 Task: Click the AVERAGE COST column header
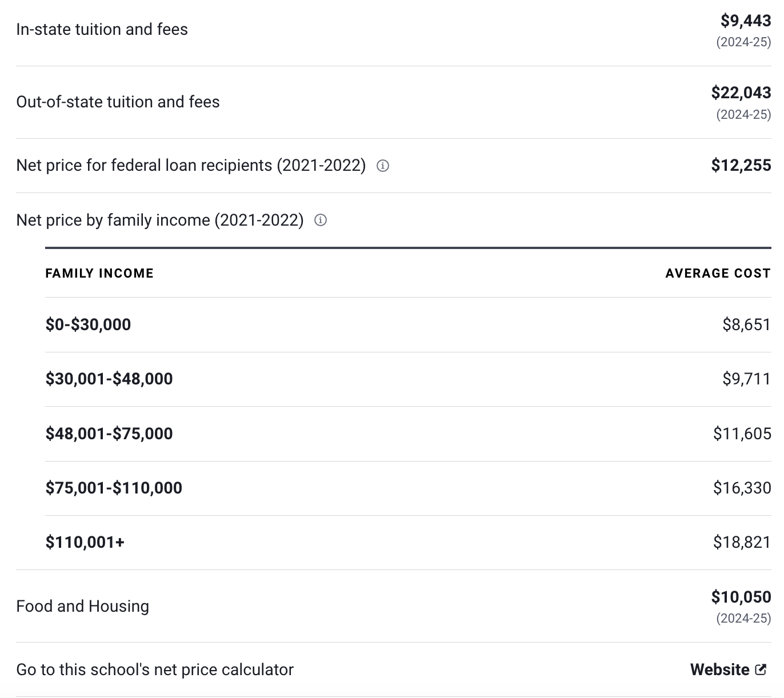tap(718, 273)
